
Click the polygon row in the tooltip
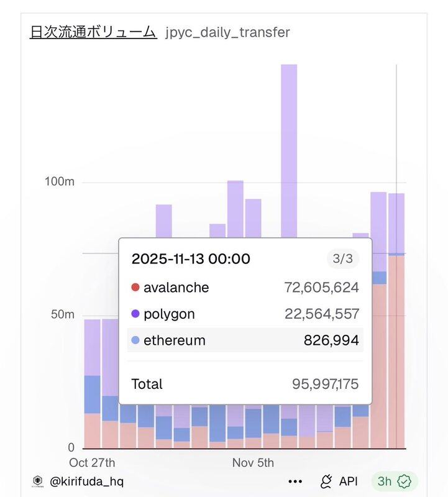pos(245,314)
